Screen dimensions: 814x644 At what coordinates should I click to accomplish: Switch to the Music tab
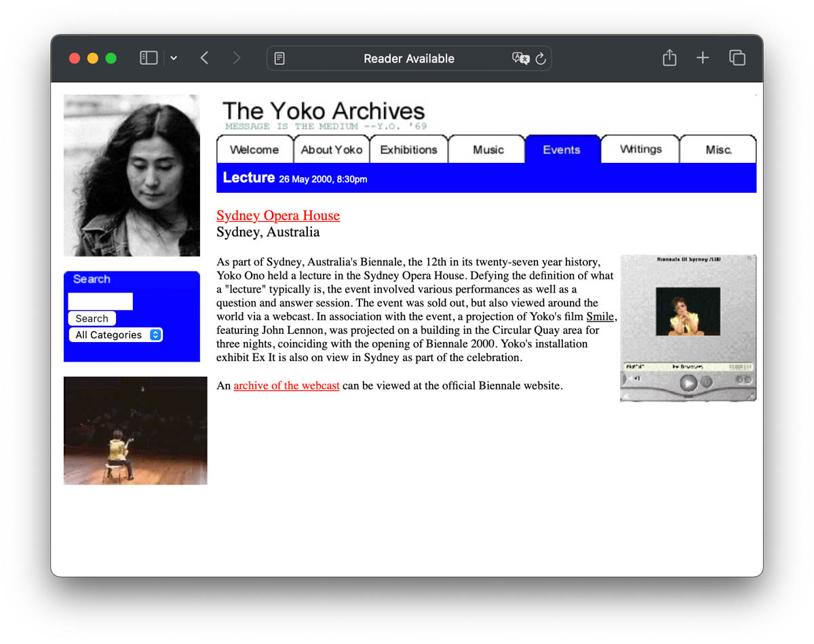(x=486, y=149)
